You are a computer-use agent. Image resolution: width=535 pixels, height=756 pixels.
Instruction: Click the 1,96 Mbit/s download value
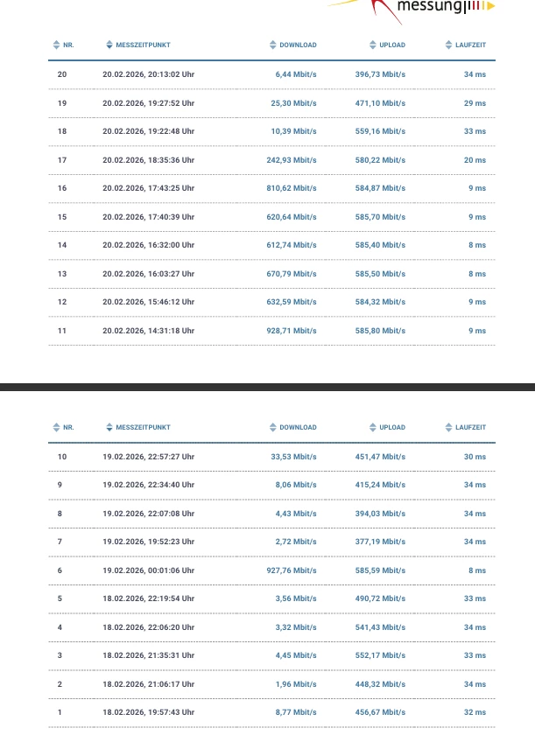tap(297, 684)
